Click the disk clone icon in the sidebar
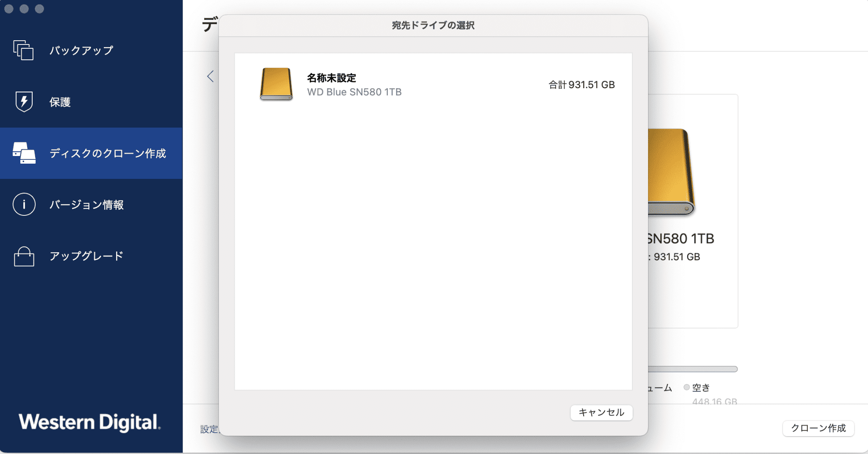The image size is (868, 454). tap(24, 153)
